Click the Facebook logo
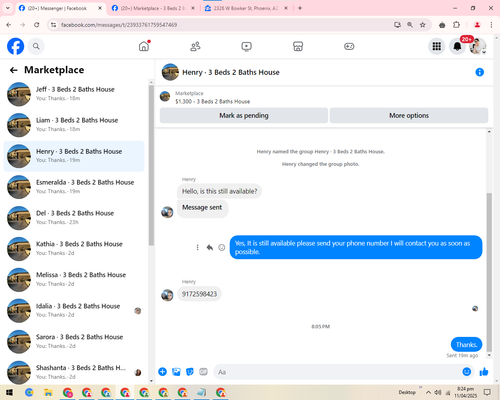The image size is (500, 400). (15, 46)
